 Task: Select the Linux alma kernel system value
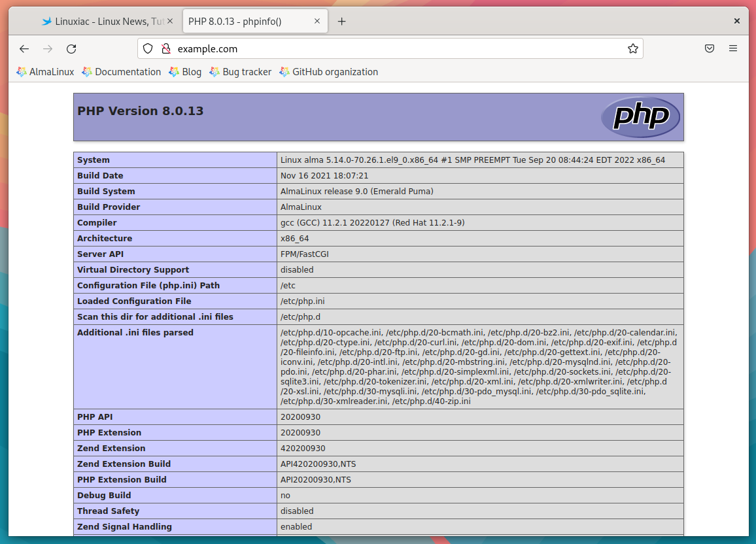(472, 160)
